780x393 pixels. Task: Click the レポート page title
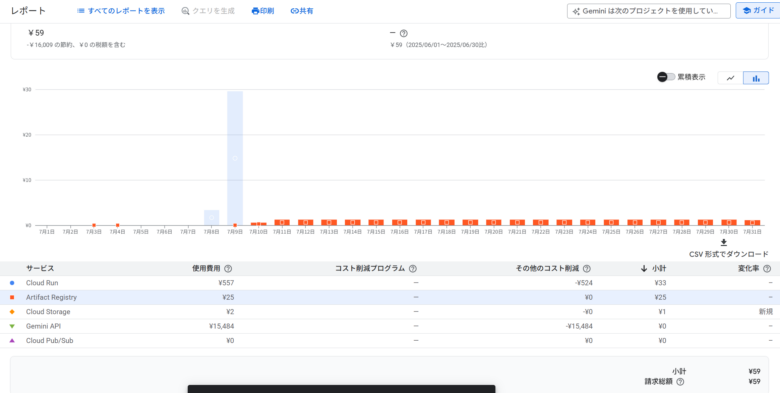point(28,11)
